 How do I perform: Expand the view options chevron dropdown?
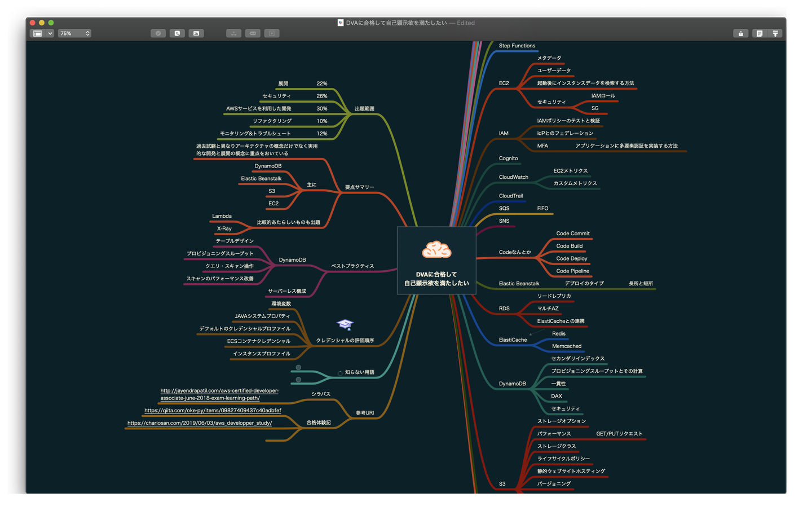point(50,33)
